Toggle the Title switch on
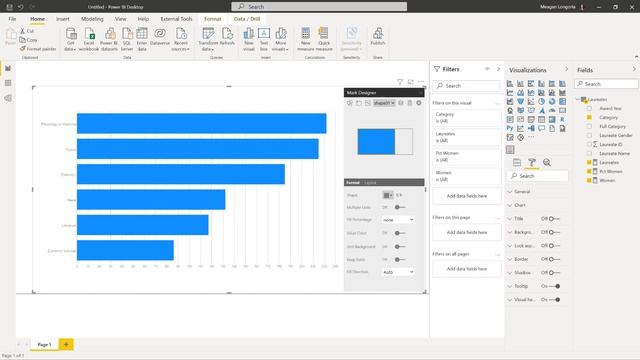 (x=554, y=219)
